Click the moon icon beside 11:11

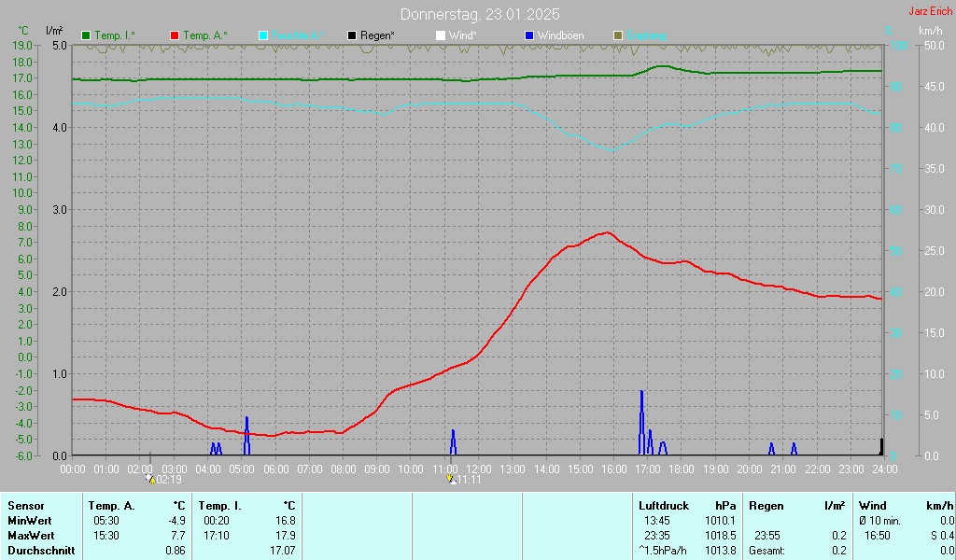click(x=452, y=479)
